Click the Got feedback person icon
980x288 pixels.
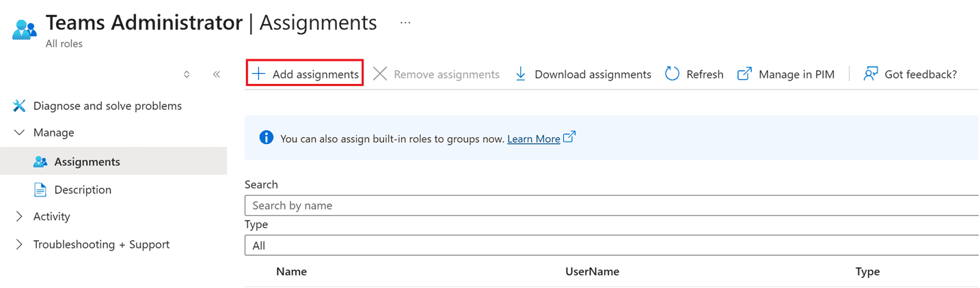[870, 74]
